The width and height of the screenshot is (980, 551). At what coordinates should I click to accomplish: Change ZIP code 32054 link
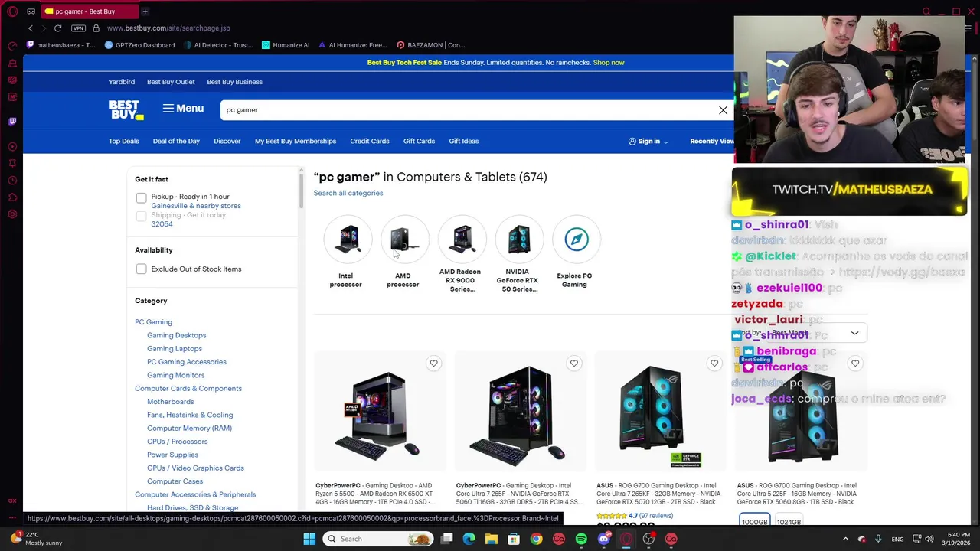pyautogui.click(x=162, y=224)
